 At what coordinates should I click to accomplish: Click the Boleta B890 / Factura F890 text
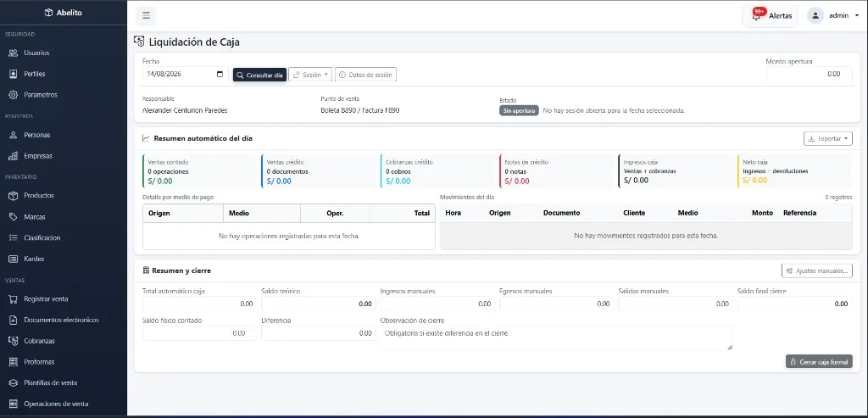(x=359, y=110)
